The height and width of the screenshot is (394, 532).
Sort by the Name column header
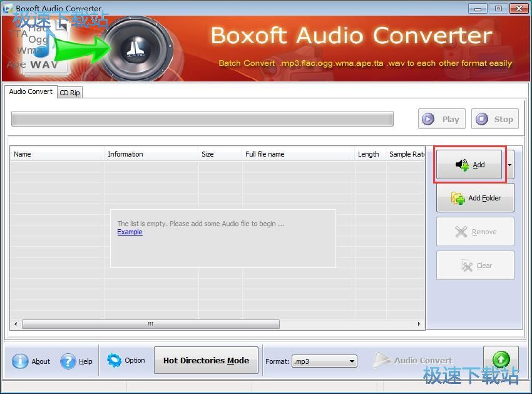pos(56,154)
